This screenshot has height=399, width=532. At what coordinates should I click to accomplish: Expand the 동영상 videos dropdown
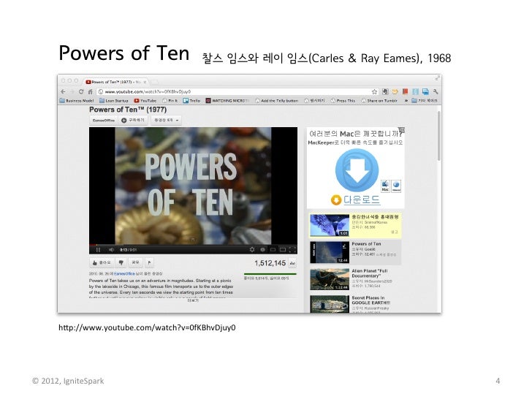coord(167,120)
